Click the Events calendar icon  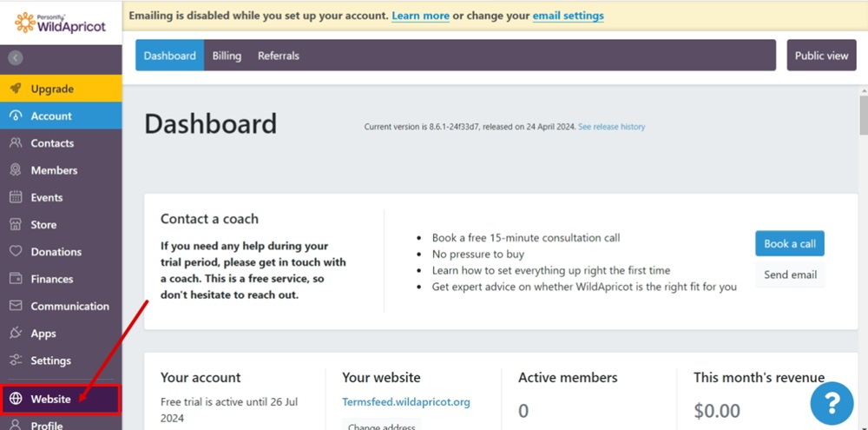coord(16,197)
